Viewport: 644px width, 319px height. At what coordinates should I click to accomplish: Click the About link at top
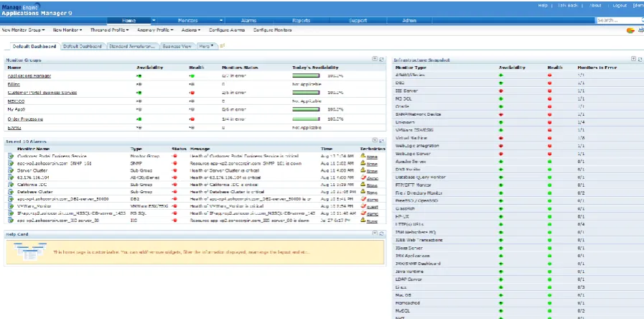(595, 5)
